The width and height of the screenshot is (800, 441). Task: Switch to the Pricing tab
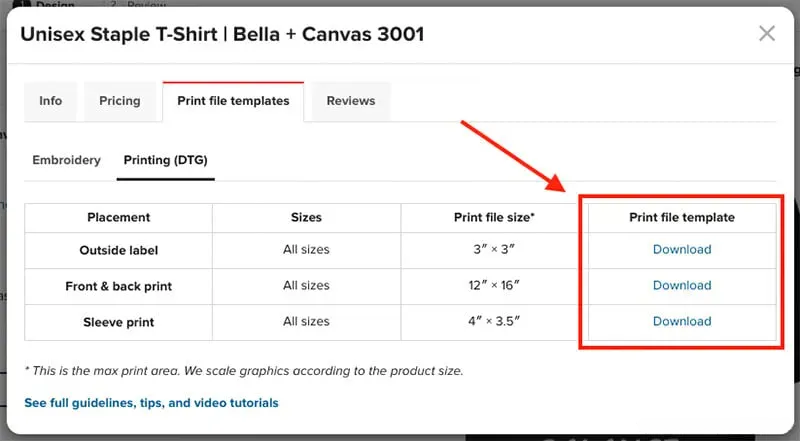tap(120, 101)
